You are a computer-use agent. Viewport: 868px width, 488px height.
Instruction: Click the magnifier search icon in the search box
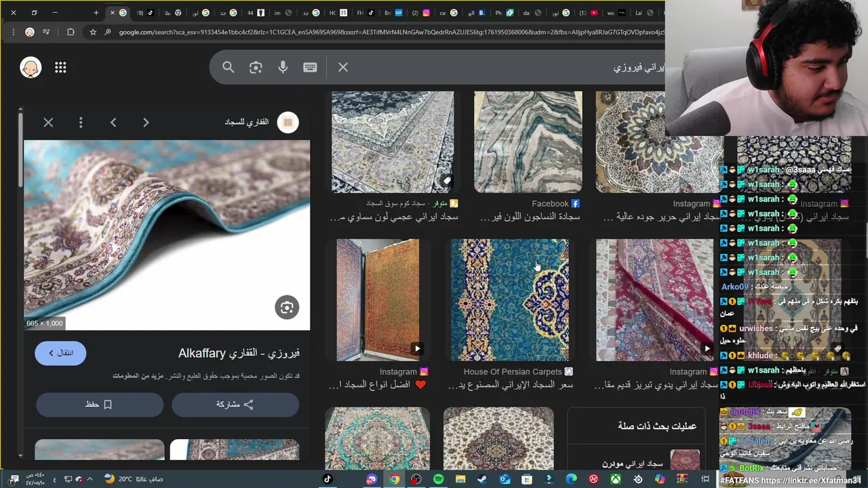click(x=229, y=67)
